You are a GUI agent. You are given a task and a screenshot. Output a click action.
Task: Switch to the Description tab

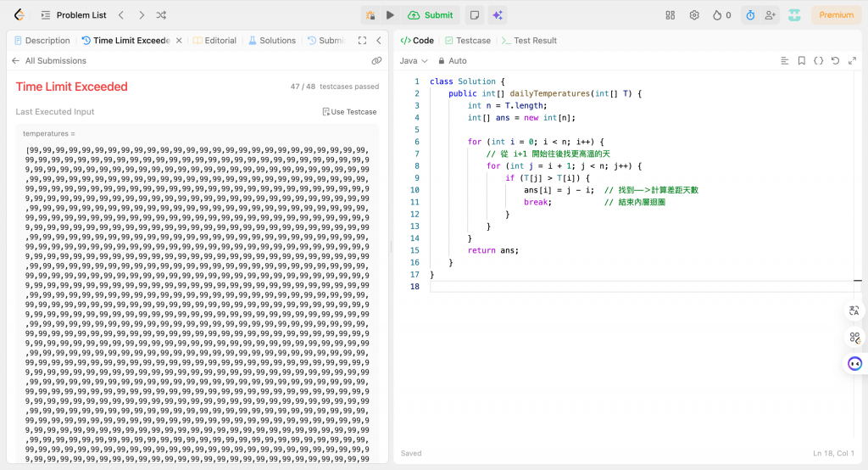pos(42,41)
